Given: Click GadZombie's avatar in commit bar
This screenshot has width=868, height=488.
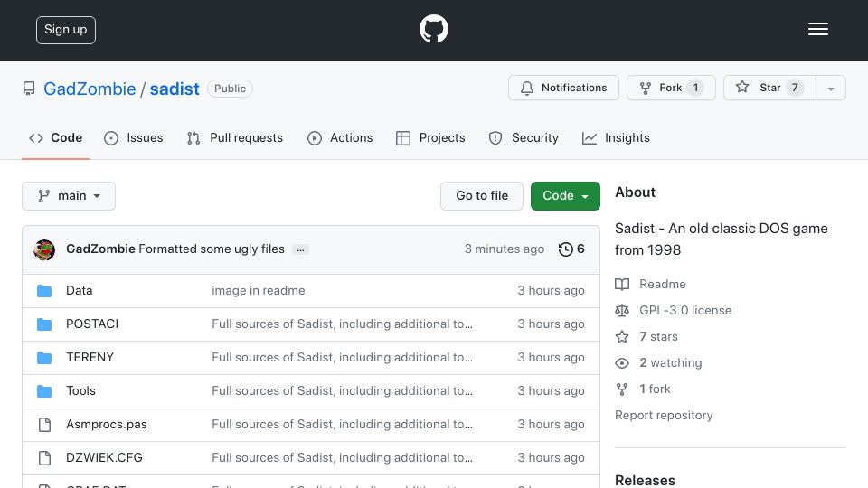Looking at the screenshot, I should 44,249.
